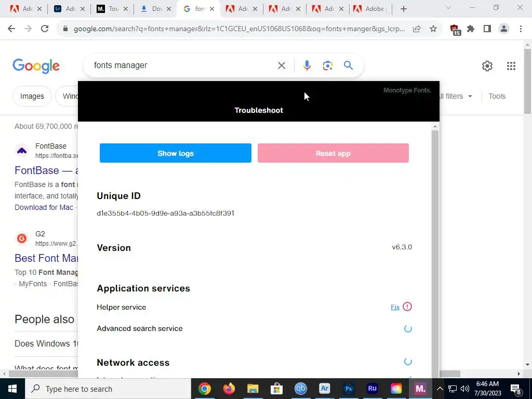The width and height of the screenshot is (532, 399).
Task: Click the Tools button on Google results
Action: [x=497, y=96]
